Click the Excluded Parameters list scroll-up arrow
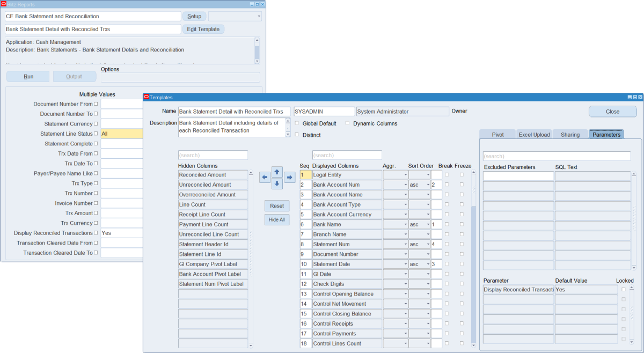The image size is (644, 353). click(634, 175)
